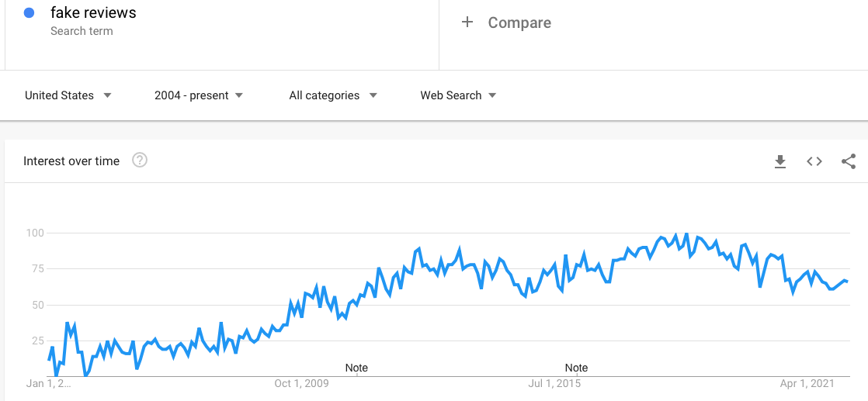
Task: Click the Jul 1, 2015 axis label
Action: tap(554, 382)
